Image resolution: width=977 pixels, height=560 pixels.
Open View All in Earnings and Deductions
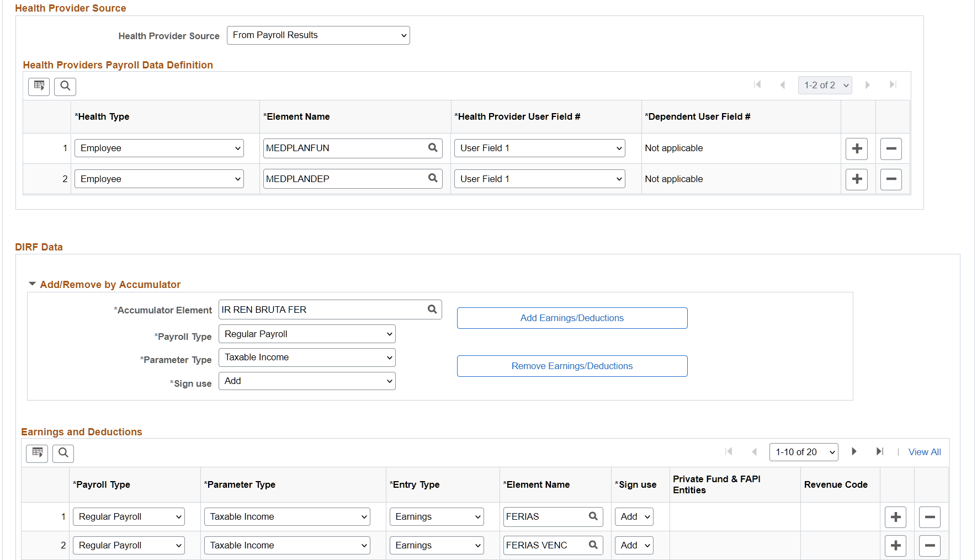click(925, 451)
